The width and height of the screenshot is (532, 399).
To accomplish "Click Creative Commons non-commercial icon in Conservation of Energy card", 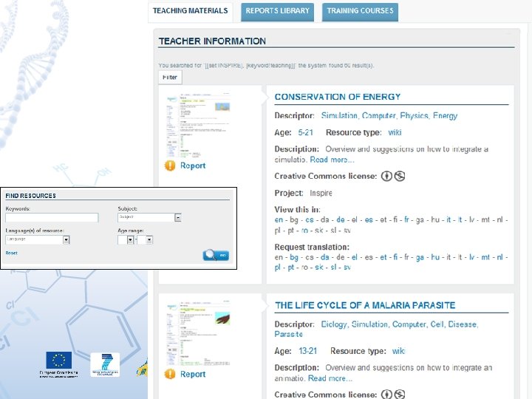I will (400, 176).
